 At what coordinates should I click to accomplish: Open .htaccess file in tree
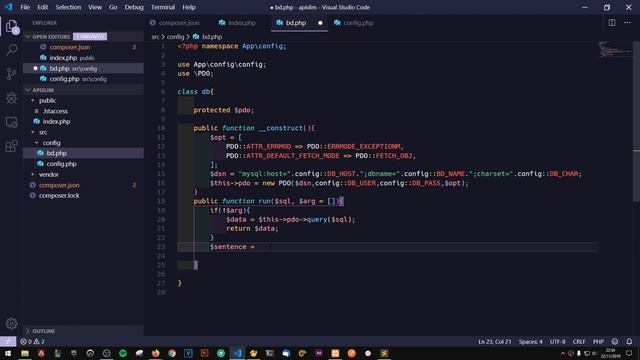coord(83,111)
